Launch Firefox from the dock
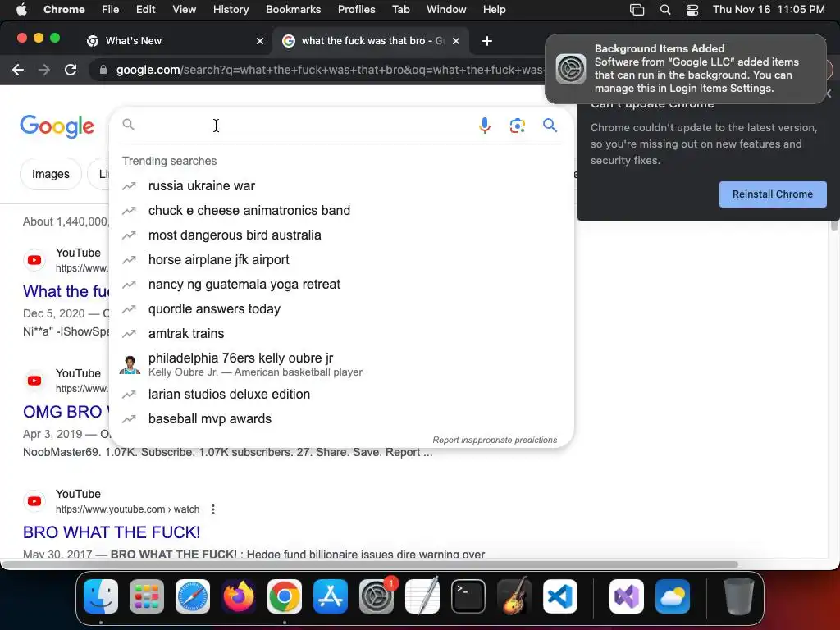840x630 pixels. click(x=239, y=596)
